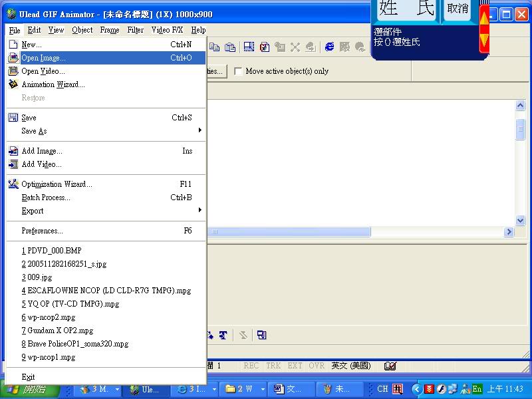Click the vertical scrollbar down arrow

(521, 221)
